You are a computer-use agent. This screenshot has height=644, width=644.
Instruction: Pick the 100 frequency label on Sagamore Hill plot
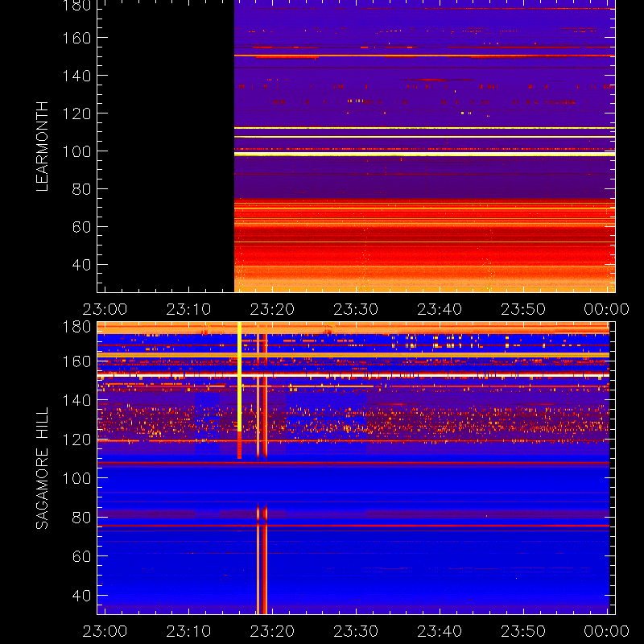point(76,478)
